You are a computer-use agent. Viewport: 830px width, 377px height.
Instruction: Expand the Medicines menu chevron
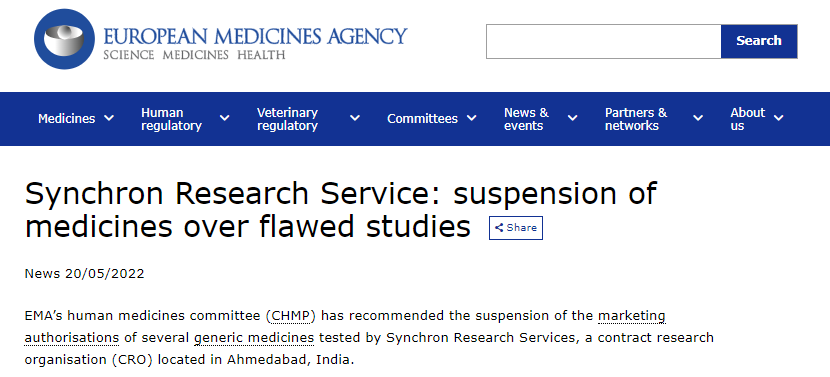click(109, 118)
